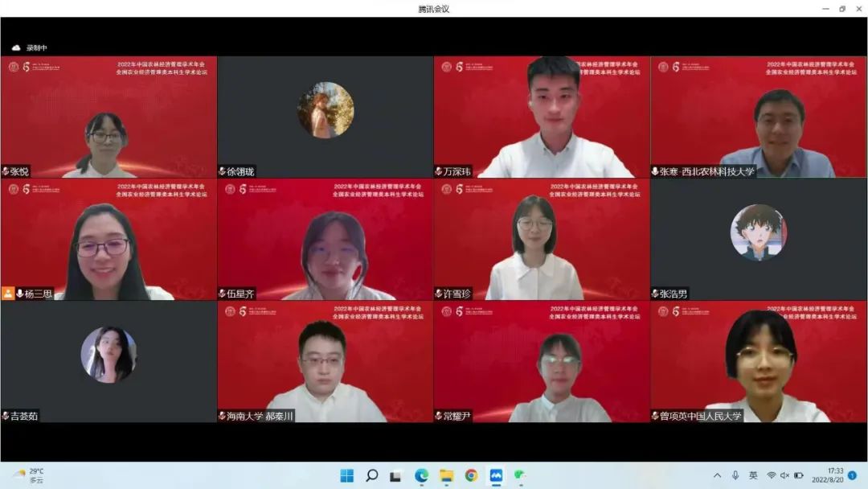Open Tencent Meeting from the taskbar

496,475
